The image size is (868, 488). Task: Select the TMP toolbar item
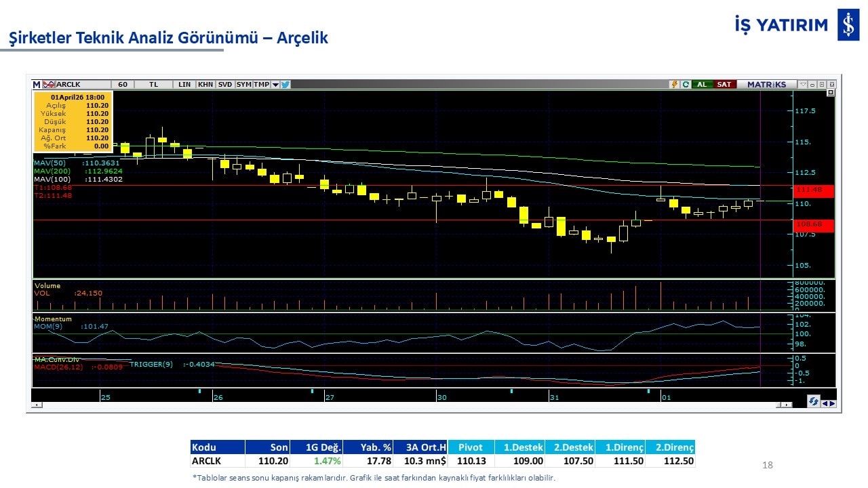coord(261,85)
